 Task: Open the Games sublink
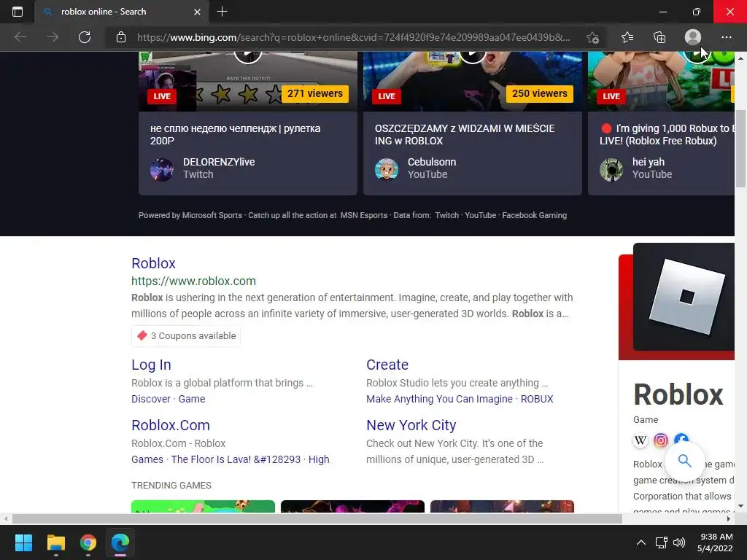coord(147,459)
